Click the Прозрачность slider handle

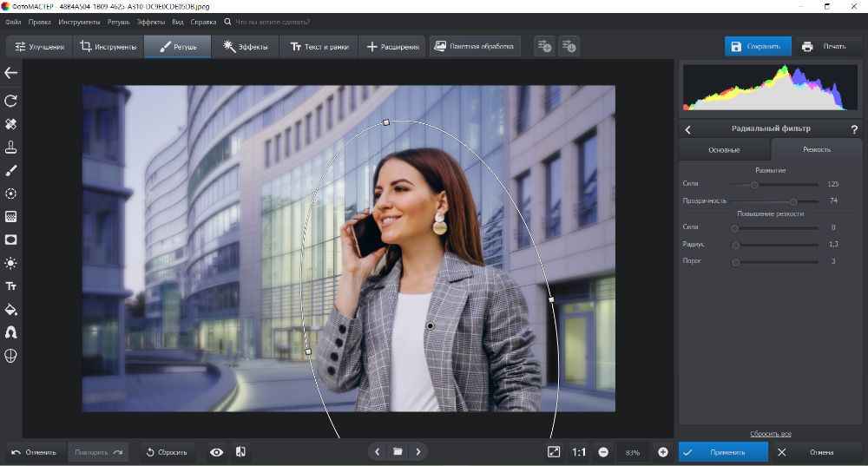pyautogui.click(x=793, y=201)
